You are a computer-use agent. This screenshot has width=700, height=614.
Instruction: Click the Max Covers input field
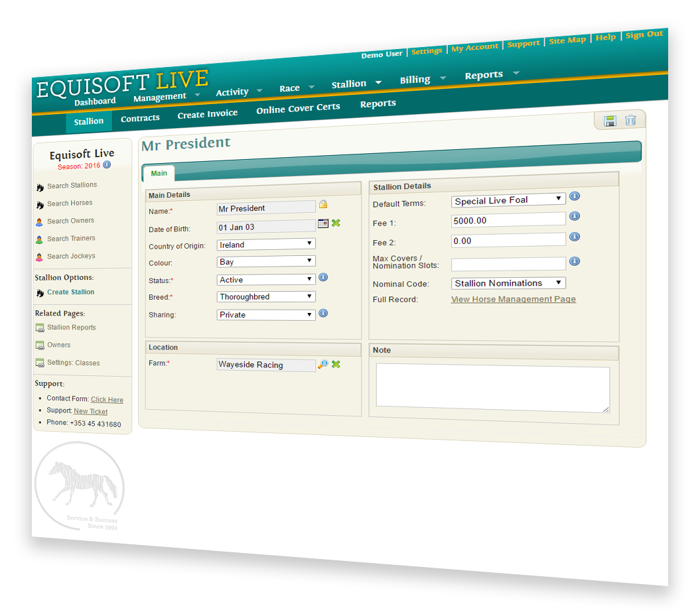(x=508, y=264)
